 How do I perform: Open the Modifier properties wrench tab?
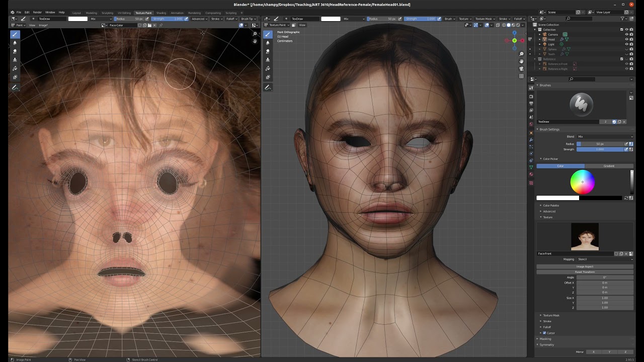tap(531, 140)
